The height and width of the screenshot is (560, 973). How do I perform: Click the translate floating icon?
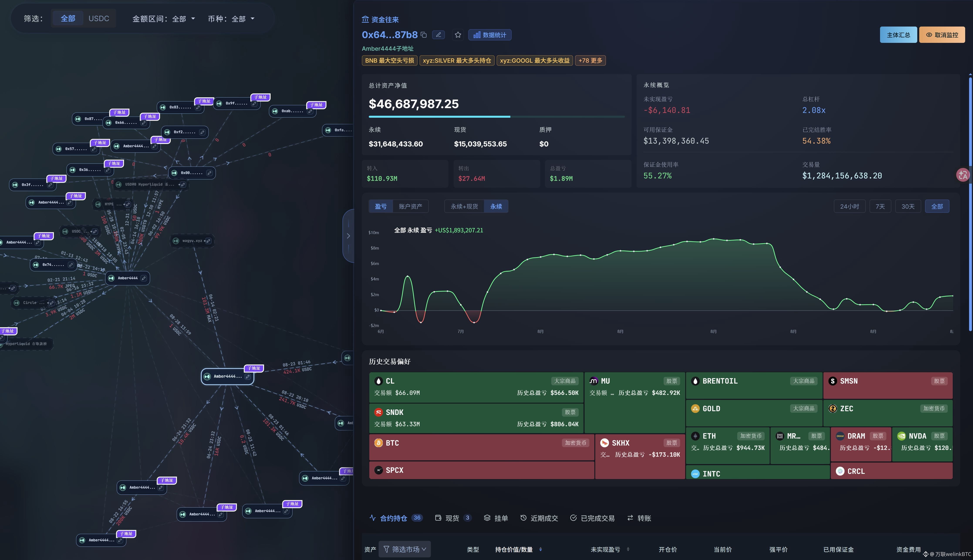[963, 175]
